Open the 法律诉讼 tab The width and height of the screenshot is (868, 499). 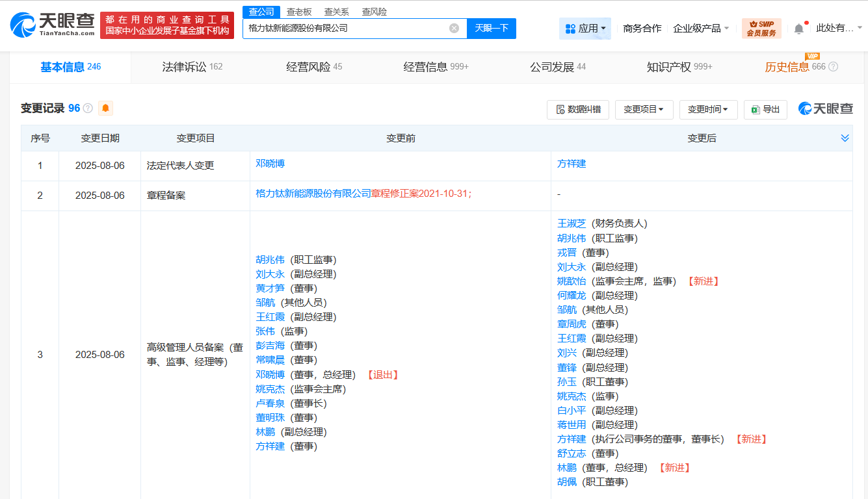(185, 67)
